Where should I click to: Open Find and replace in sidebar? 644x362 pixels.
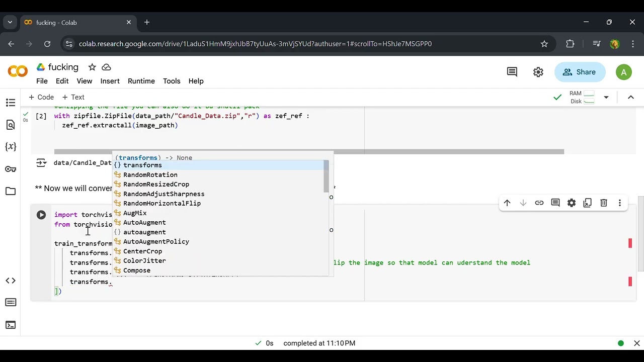[x=11, y=125]
